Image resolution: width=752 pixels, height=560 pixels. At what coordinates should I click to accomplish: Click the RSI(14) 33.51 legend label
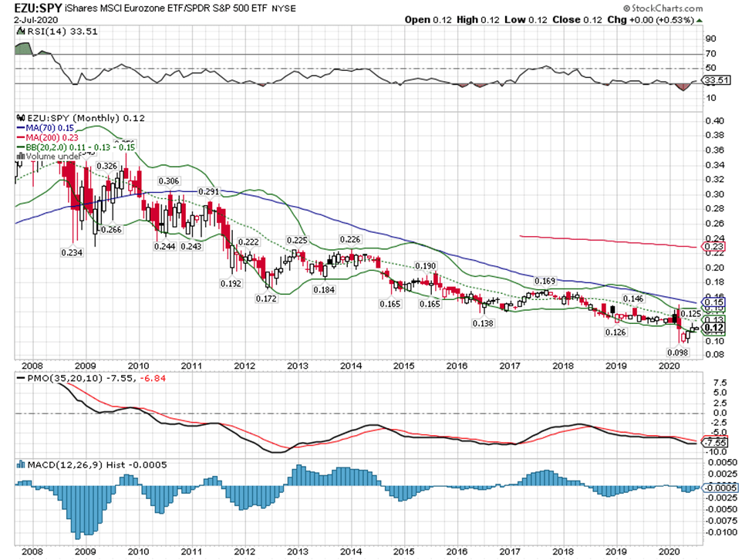(62, 31)
